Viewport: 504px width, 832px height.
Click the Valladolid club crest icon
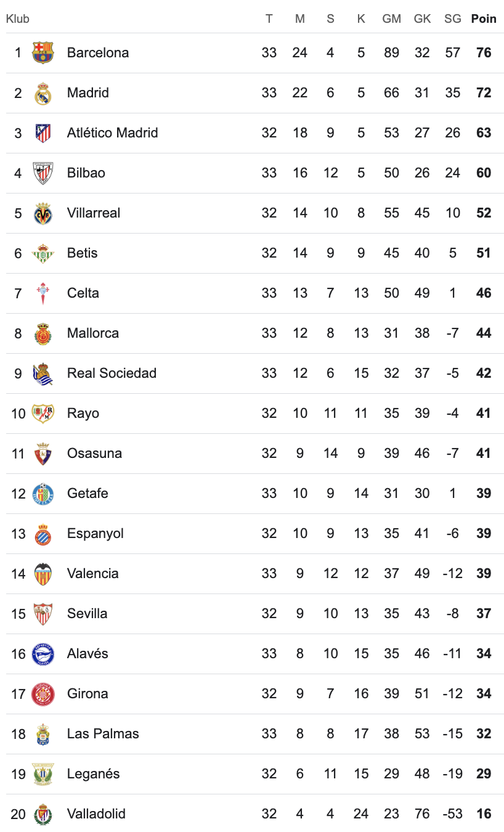coord(43,814)
